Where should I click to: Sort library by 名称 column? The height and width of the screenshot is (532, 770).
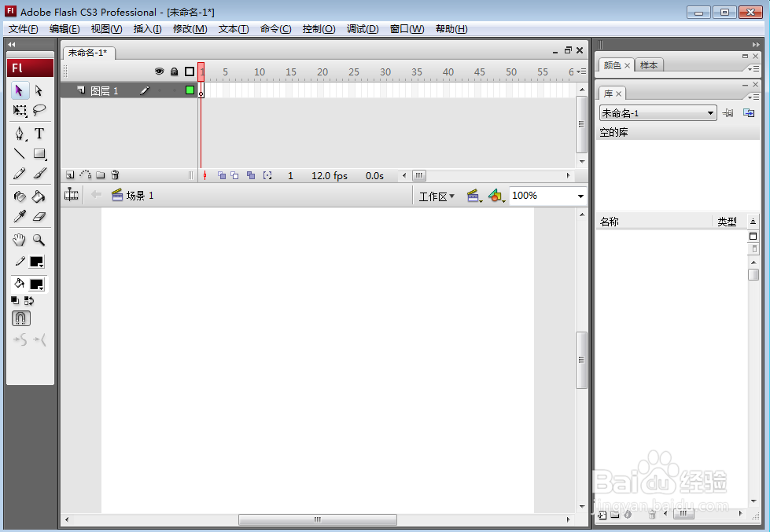pos(654,222)
